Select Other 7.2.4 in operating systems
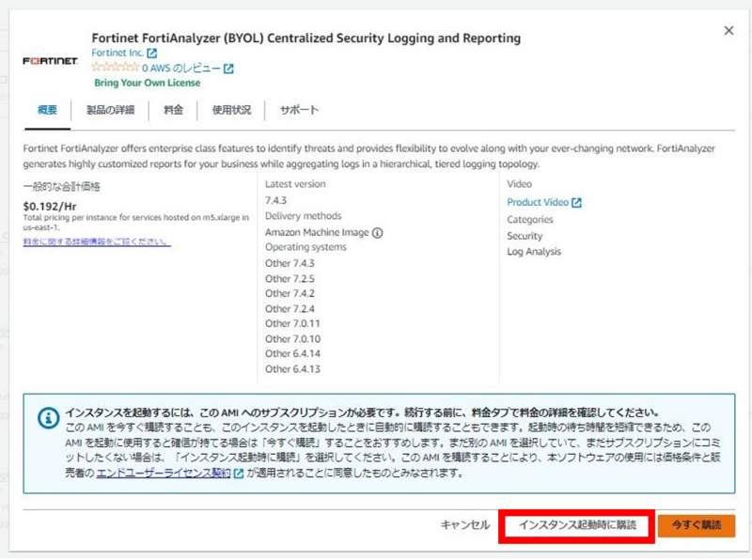Screen dimensions: 752x560 click(x=290, y=309)
